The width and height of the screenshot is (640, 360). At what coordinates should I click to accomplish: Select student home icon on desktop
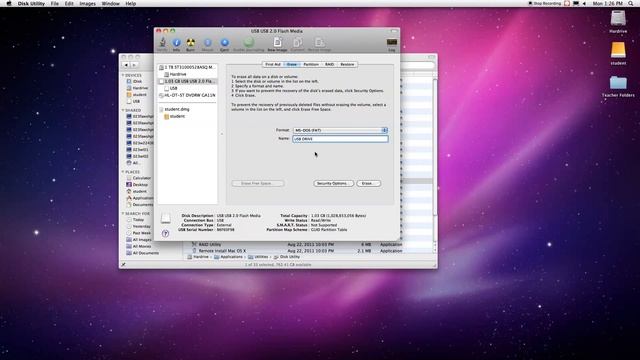(x=618, y=53)
